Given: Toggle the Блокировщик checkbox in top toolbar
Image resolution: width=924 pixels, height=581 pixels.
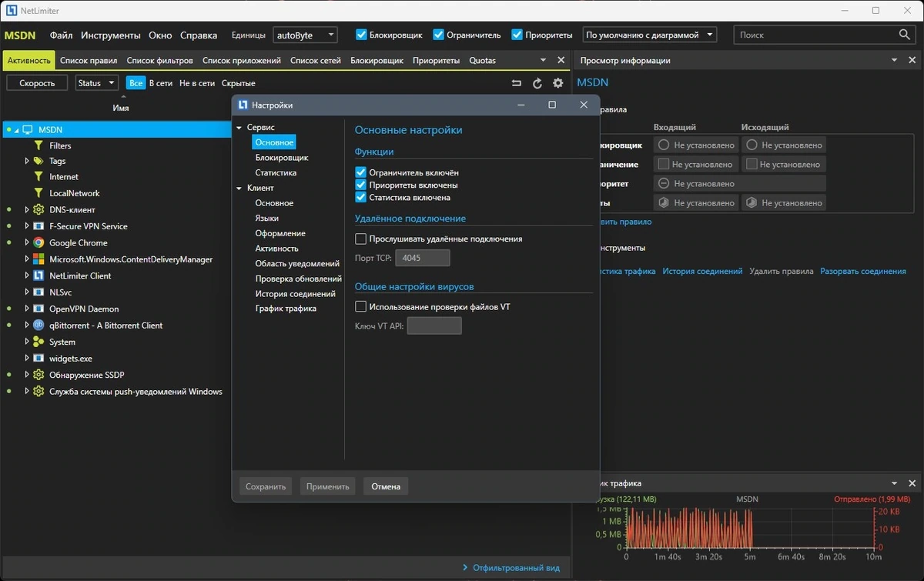Looking at the screenshot, I should pos(361,35).
